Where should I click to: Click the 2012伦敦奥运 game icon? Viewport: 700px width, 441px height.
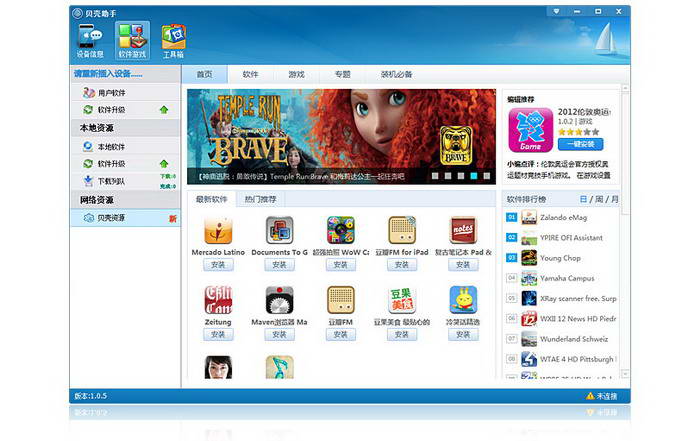[530, 130]
